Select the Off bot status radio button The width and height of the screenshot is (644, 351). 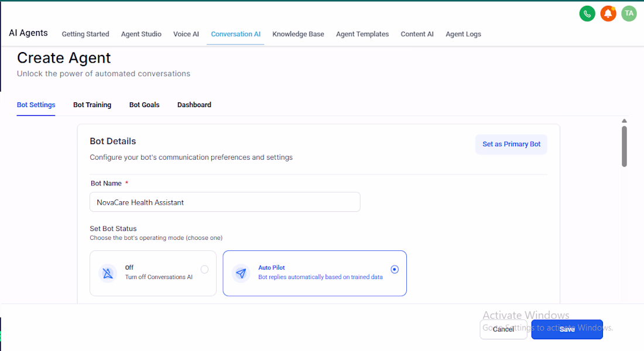(x=204, y=269)
